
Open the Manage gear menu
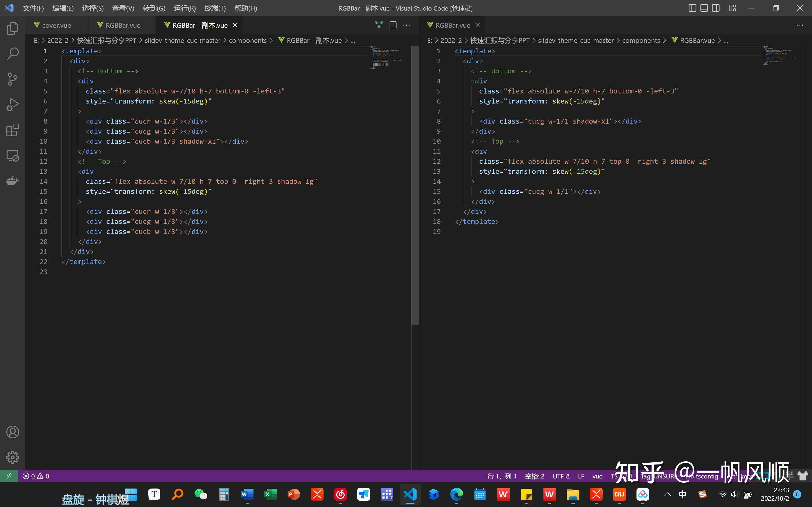point(12,457)
